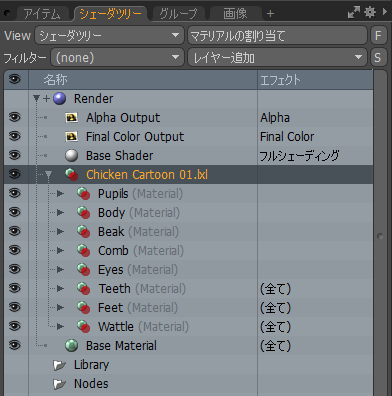The height and width of the screenshot is (396, 392).
Task: Switch to the アイテム tab
Action: [x=42, y=14]
